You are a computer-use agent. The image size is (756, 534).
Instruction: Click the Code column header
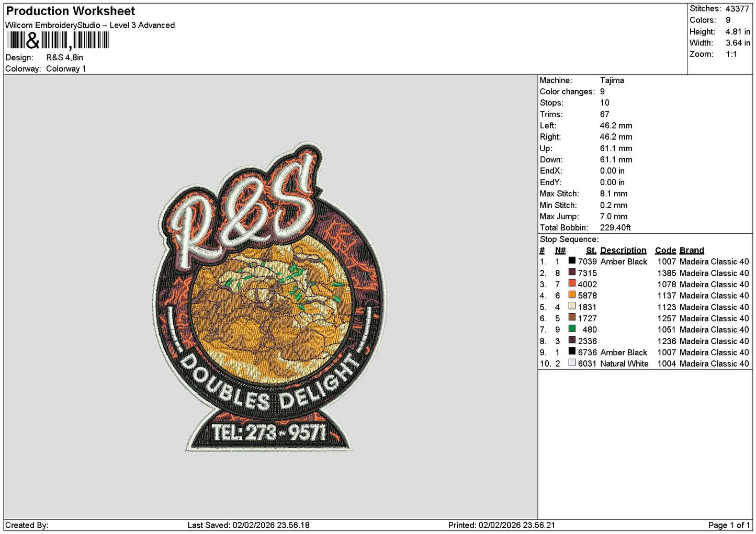pyautogui.click(x=665, y=251)
